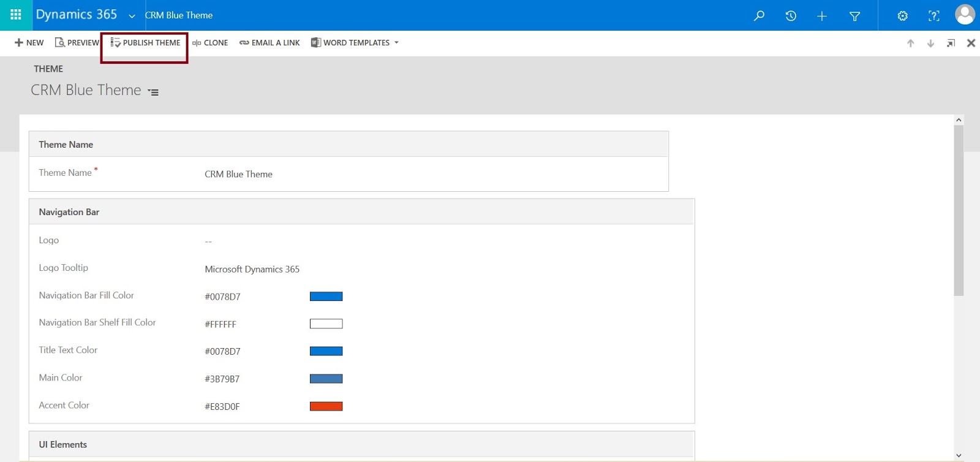The width and height of the screenshot is (980, 462).
Task: Click the UI Elements section header
Action: tap(361, 444)
